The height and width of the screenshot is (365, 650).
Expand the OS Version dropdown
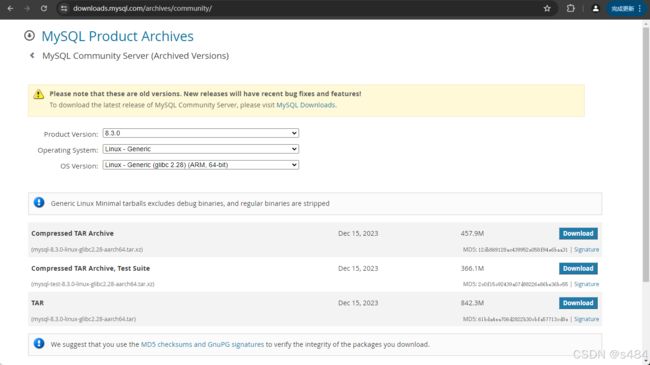pyautogui.click(x=201, y=165)
